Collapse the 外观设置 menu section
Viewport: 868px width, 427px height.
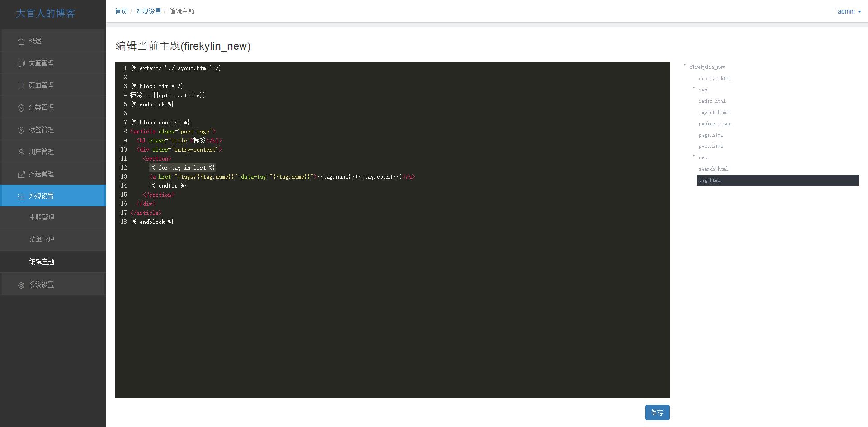tap(53, 196)
